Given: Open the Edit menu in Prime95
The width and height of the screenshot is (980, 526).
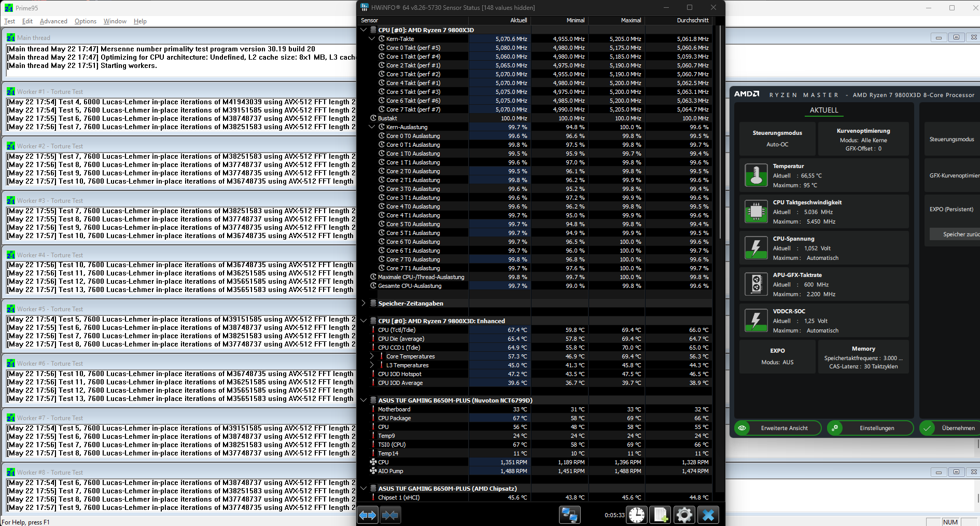Looking at the screenshot, I should 27,21.
